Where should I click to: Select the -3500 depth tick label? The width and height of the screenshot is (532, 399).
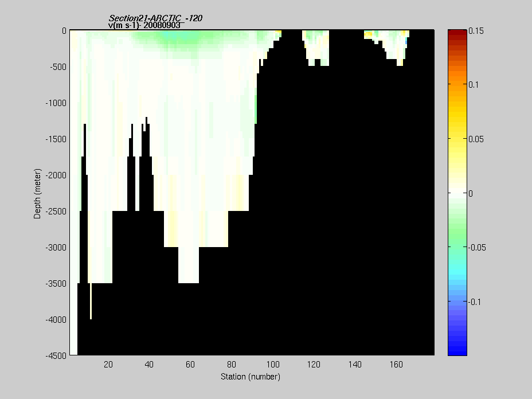coord(56,284)
